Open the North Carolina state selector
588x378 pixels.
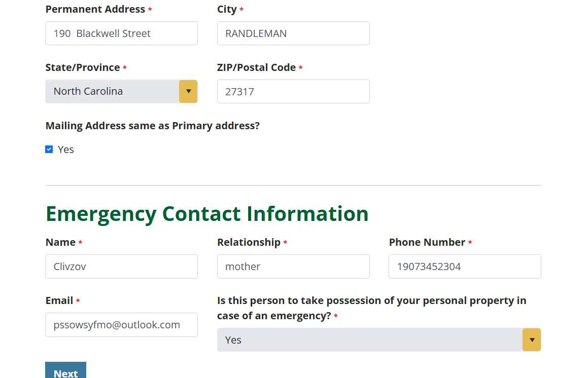(x=113, y=91)
